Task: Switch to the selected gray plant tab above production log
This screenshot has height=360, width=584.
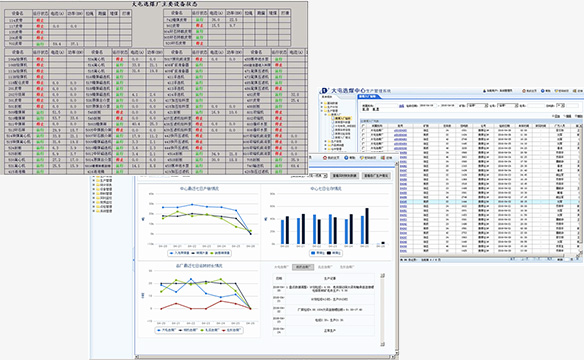Action: (303, 267)
